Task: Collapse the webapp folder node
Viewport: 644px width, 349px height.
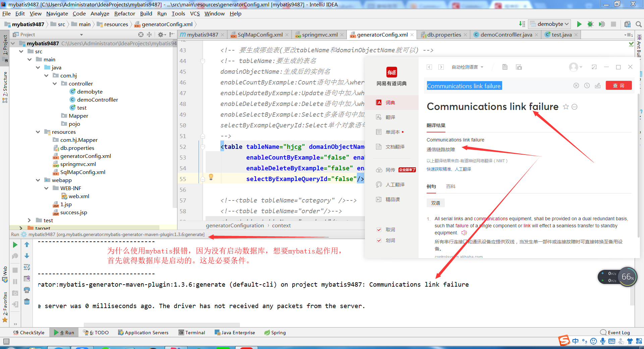Action: 38,180
